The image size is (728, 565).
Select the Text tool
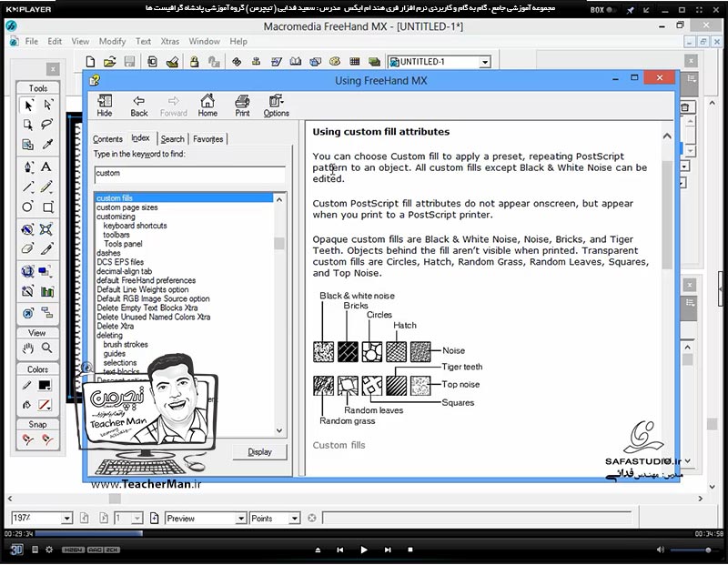(x=46, y=166)
